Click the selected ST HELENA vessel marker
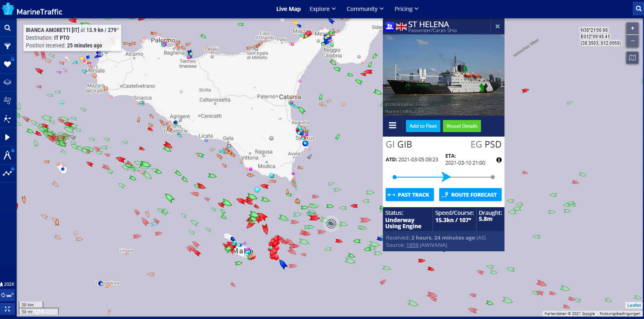The image size is (644, 319). point(331,224)
